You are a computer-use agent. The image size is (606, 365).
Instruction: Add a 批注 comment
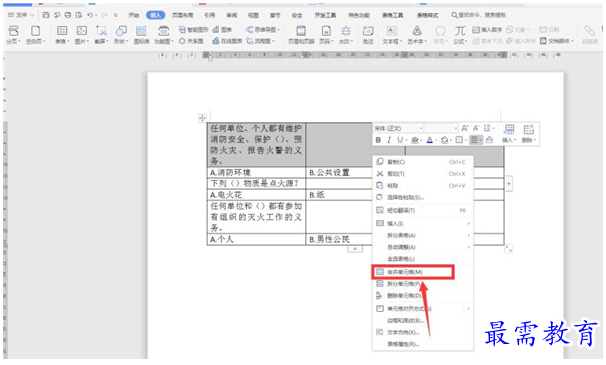point(368,34)
